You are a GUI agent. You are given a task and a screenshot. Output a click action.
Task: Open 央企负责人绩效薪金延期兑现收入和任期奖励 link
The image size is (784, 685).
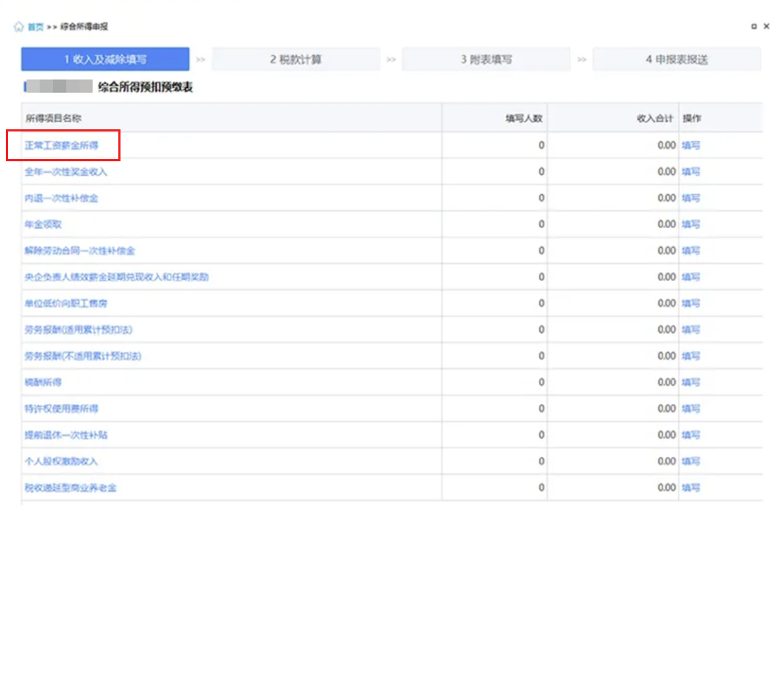pyautogui.click(x=117, y=277)
